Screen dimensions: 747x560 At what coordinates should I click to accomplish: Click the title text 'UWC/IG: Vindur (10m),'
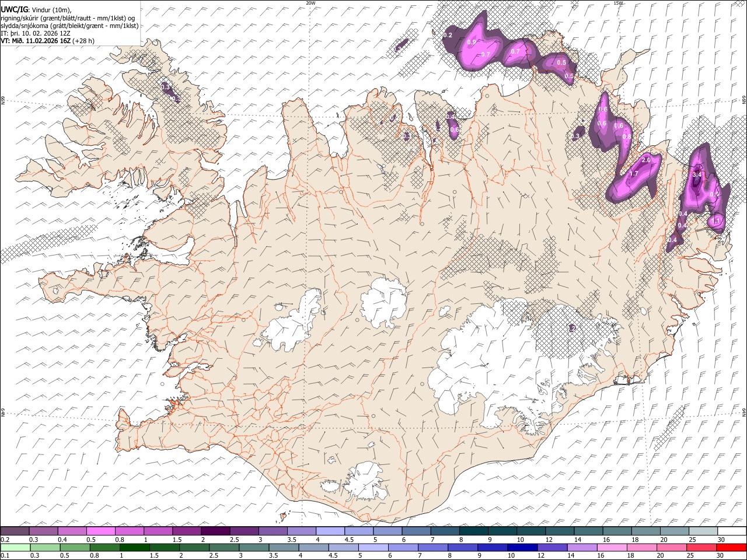(x=36, y=9)
